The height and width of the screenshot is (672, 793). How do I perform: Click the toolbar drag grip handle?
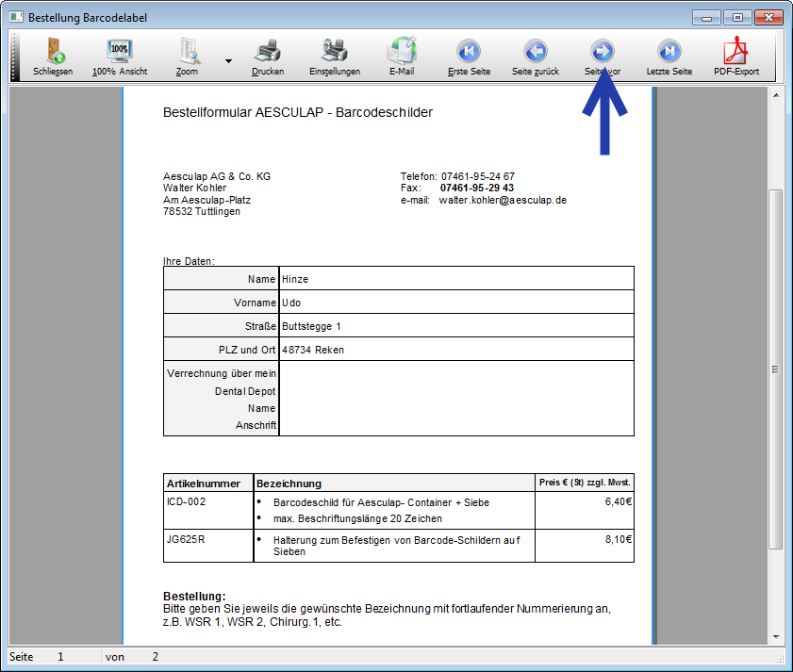[15, 57]
